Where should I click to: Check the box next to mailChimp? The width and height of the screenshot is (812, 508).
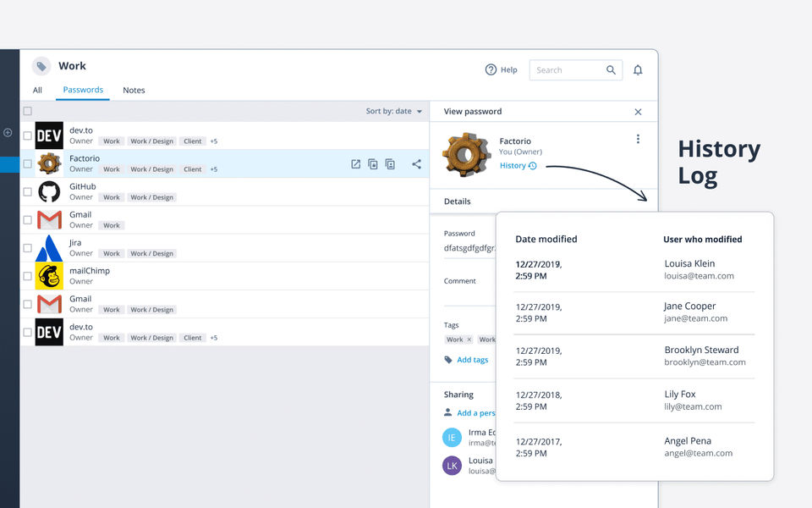(x=27, y=276)
